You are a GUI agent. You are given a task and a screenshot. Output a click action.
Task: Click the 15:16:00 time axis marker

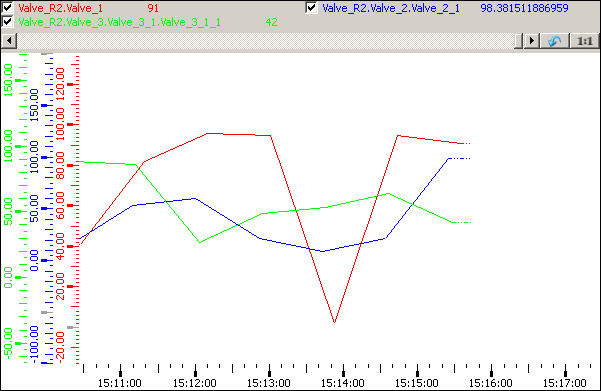click(x=491, y=383)
